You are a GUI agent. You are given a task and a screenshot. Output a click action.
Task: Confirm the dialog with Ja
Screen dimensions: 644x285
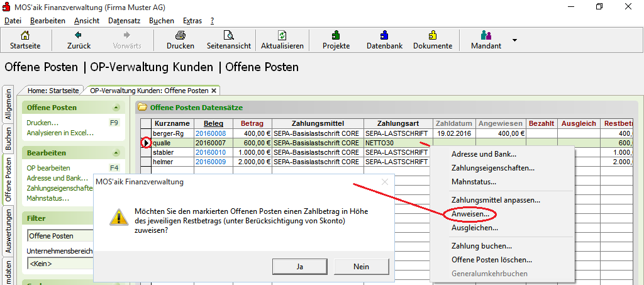pos(299,267)
